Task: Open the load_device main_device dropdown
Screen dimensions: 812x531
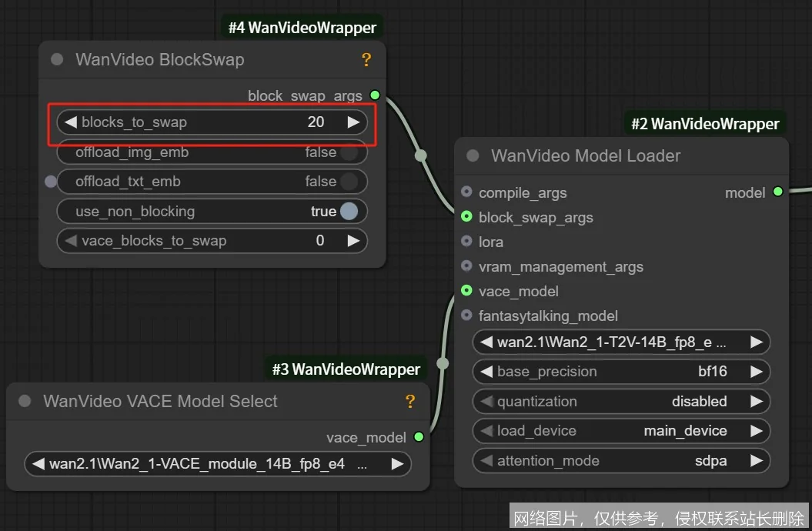Action: pos(621,431)
